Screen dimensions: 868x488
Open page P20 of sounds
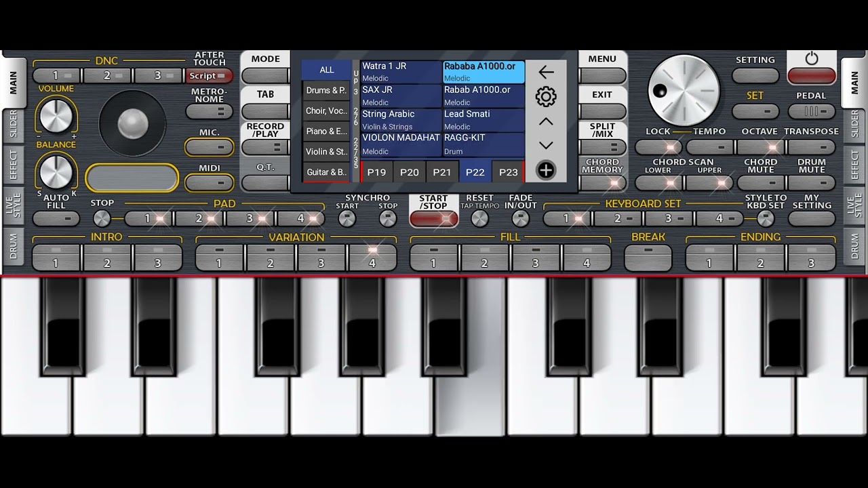410,172
